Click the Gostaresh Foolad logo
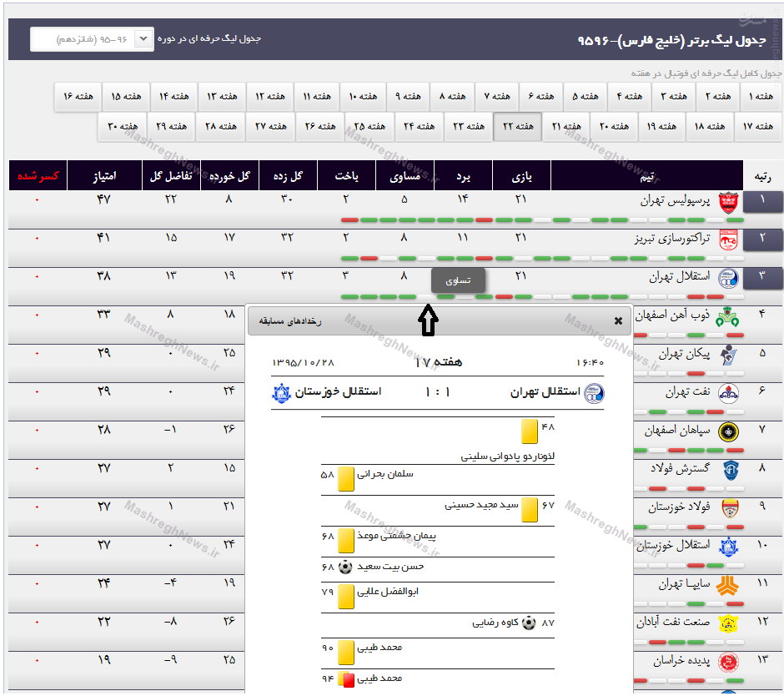The height and width of the screenshot is (696, 784). pos(731,471)
